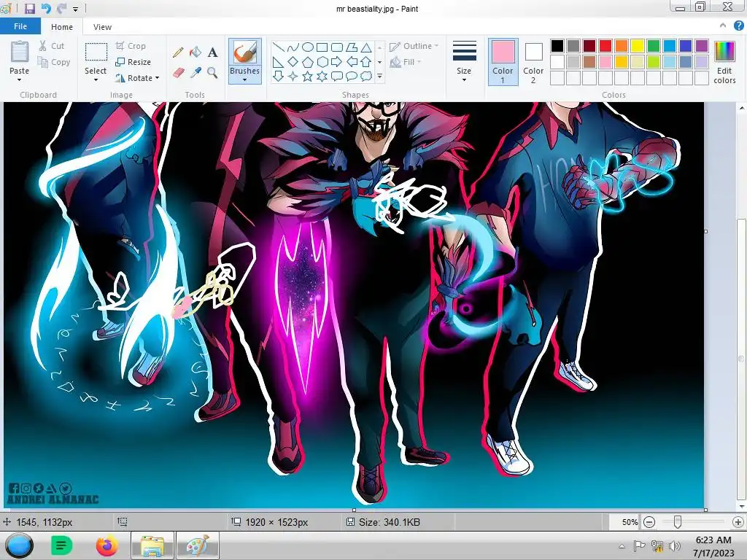Select the Magnifier tool

coord(212,73)
